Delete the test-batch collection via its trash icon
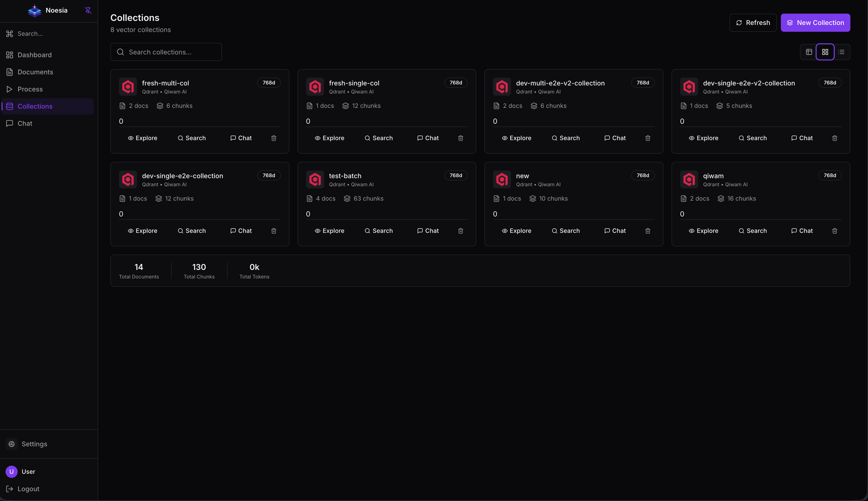 click(x=460, y=231)
